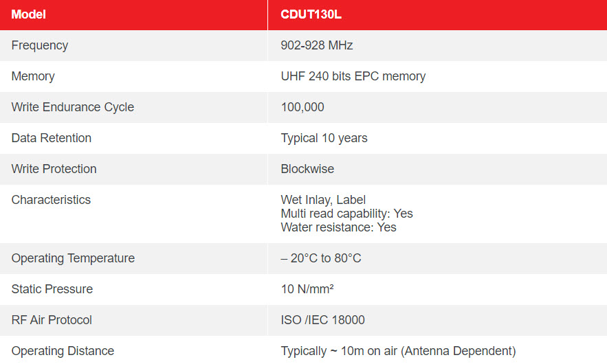
Task: Click the Memory row label
Action: tap(33, 76)
